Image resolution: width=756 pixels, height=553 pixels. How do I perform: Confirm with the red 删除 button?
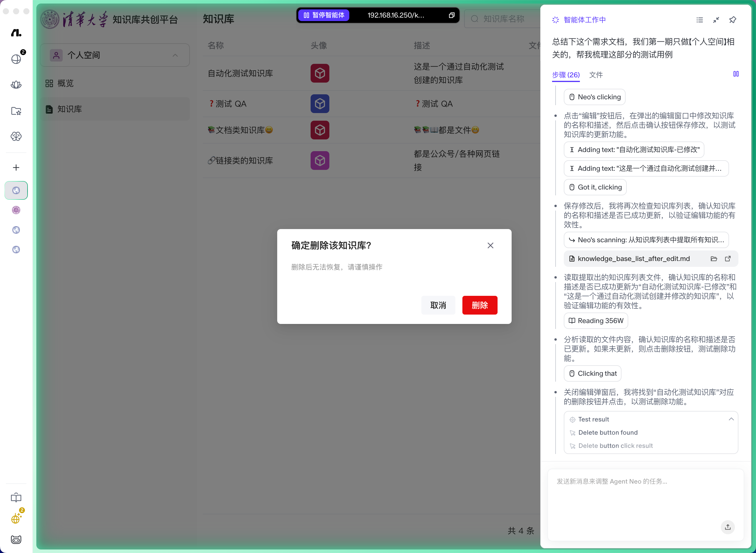(x=480, y=305)
